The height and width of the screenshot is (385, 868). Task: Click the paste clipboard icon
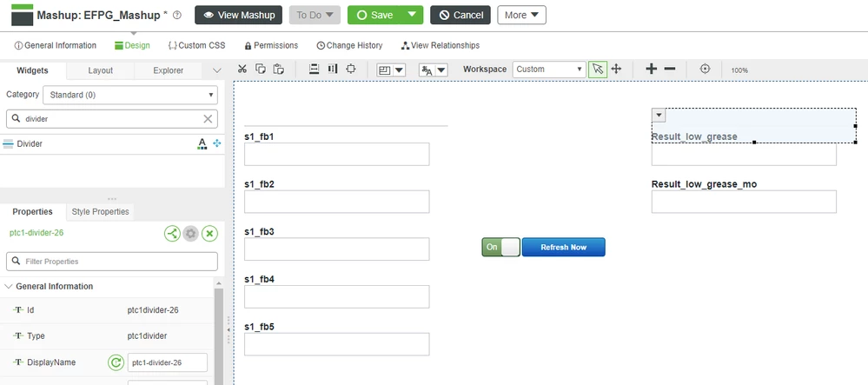(x=279, y=70)
